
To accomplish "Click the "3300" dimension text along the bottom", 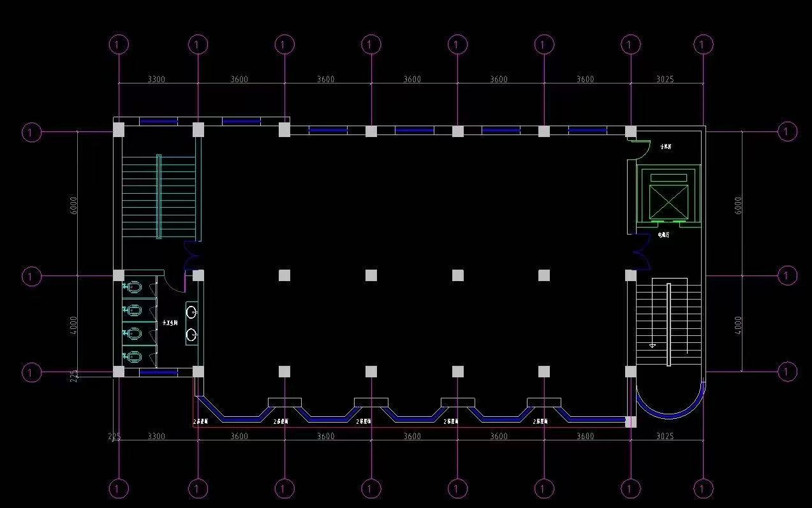I will (x=156, y=437).
